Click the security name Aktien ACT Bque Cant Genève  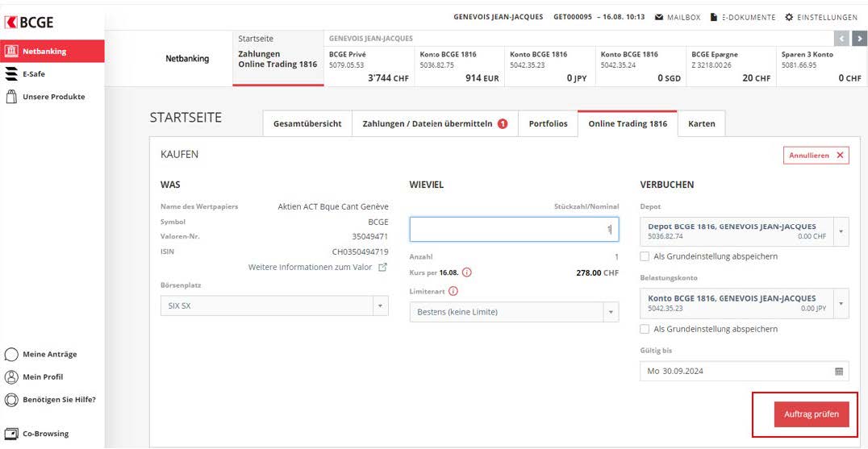coord(333,207)
